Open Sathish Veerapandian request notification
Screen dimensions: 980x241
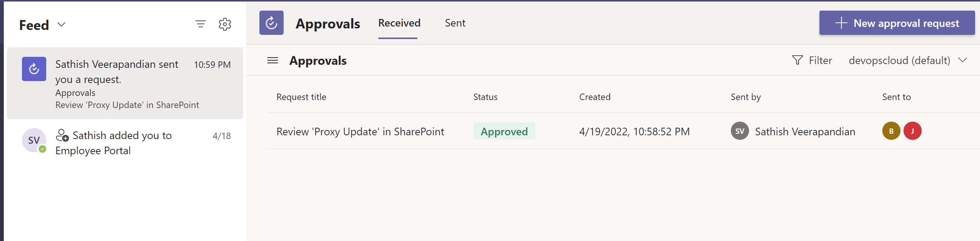pyautogui.click(x=126, y=83)
